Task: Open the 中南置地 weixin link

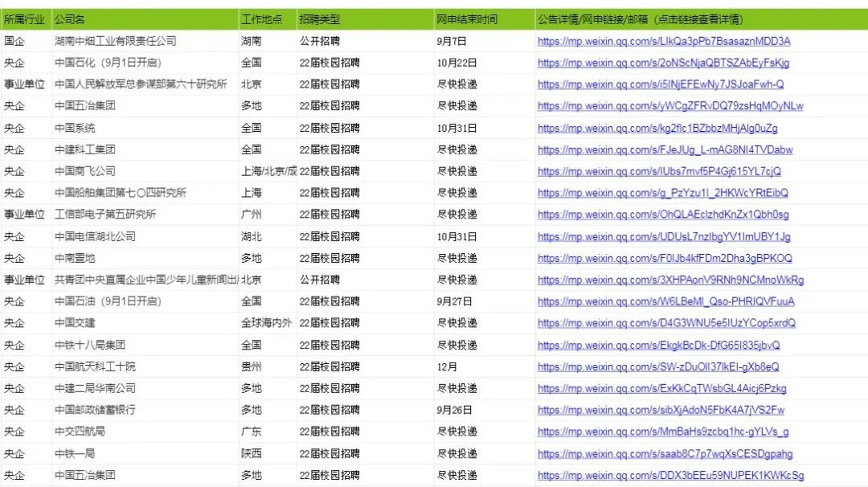Action: coord(665,258)
